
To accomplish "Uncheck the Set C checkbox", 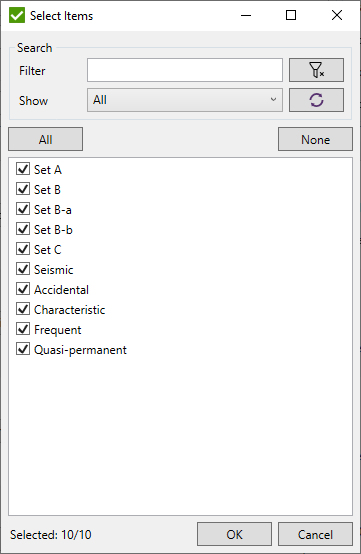I will coord(23,249).
